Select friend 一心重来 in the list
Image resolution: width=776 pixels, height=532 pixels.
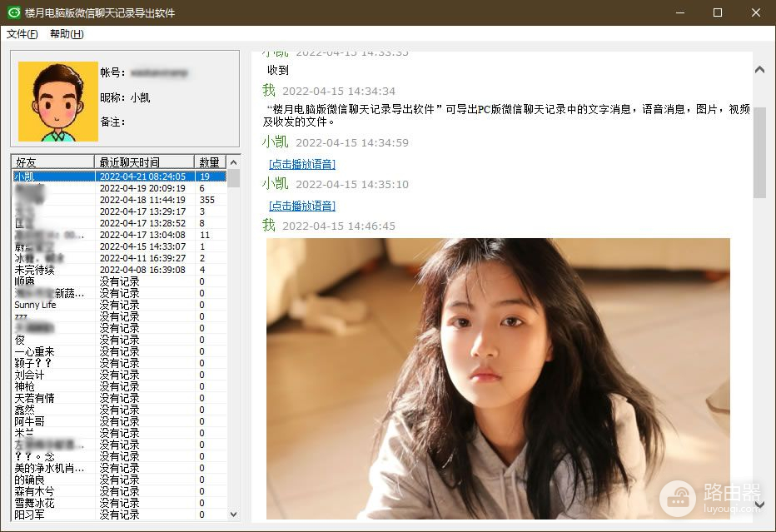point(119,351)
